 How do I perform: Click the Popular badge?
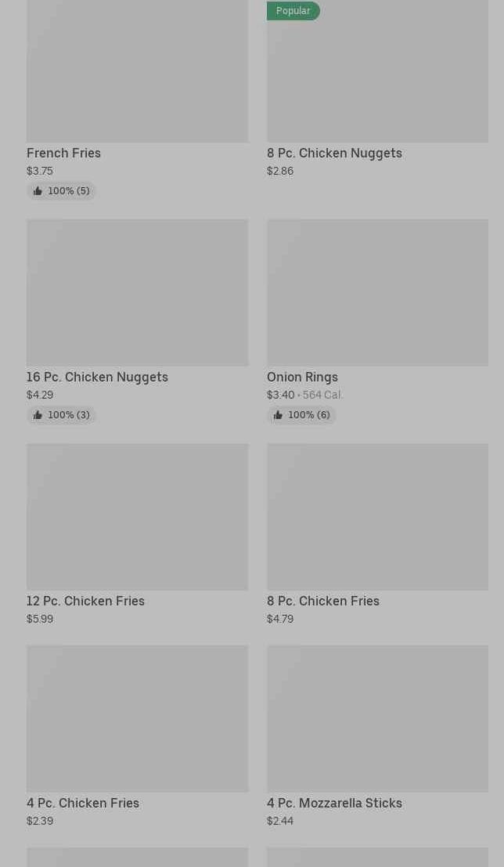coord(293,11)
